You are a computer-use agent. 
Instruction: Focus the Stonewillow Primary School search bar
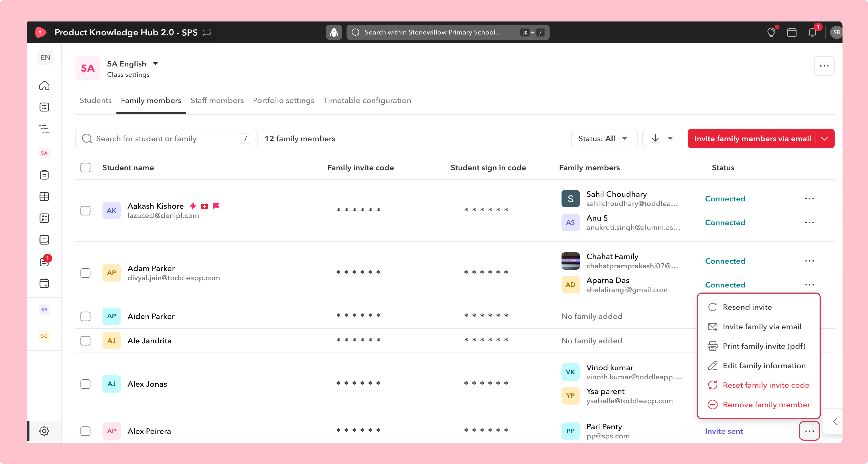pos(448,32)
